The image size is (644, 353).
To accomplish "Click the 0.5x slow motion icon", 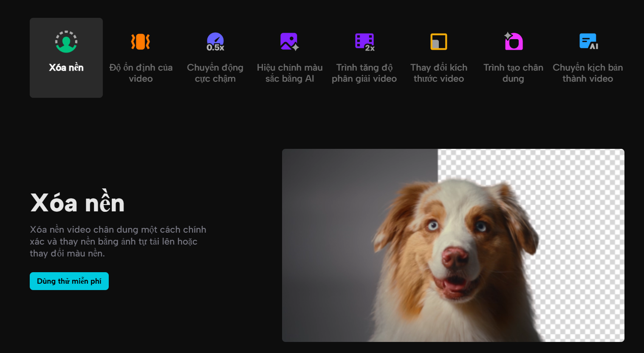I will point(215,42).
